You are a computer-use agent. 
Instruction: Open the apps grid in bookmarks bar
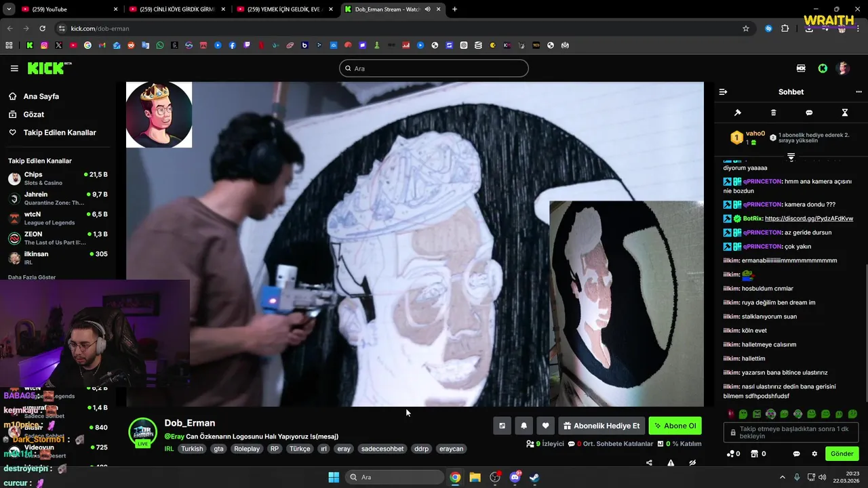pyautogui.click(x=9, y=45)
